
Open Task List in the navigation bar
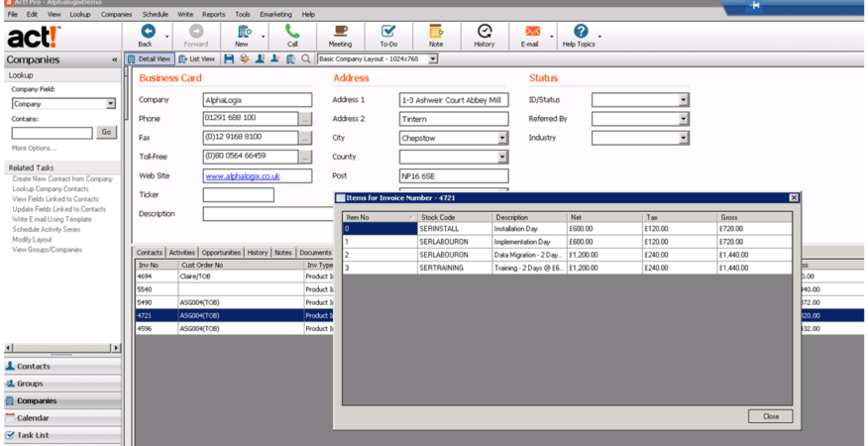62,435
